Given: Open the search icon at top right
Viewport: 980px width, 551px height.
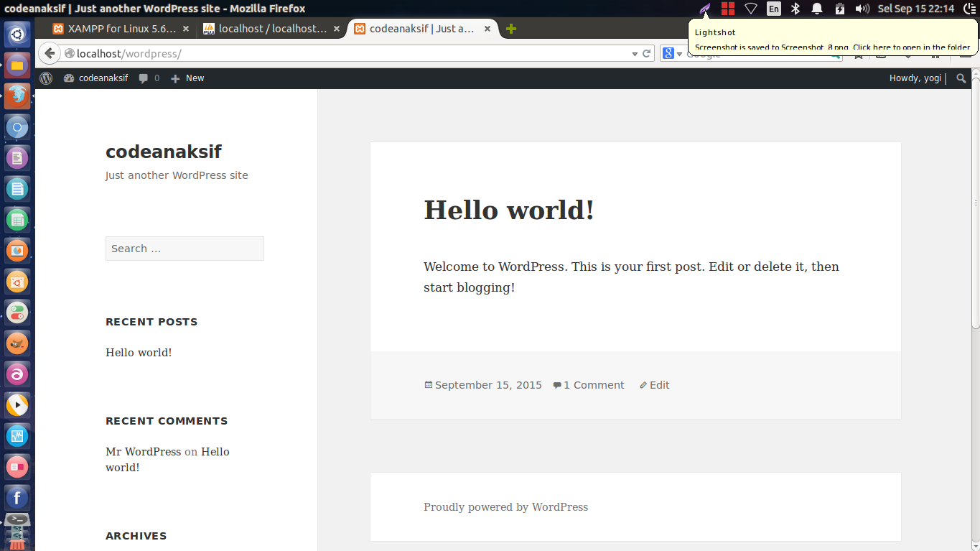Looking at the screenshot, I should [x=961, y=78].
